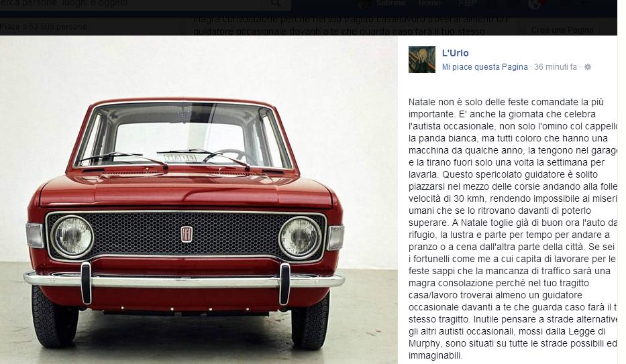
Task: Click the dimmed background post text at top
Action: pyautogui.click(x=350, y=25)
